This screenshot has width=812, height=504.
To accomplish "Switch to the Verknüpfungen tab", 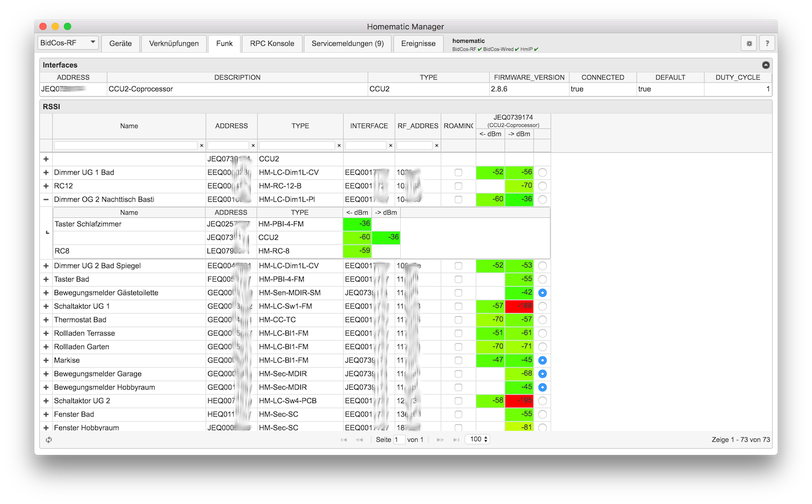I will [x=174, y=44].
